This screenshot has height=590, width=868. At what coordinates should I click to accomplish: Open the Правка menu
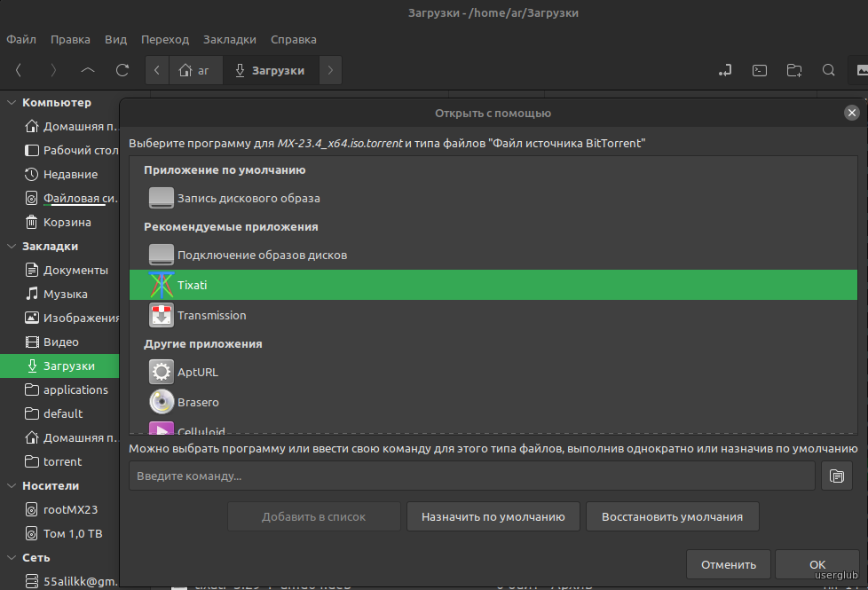coord(70,39)
